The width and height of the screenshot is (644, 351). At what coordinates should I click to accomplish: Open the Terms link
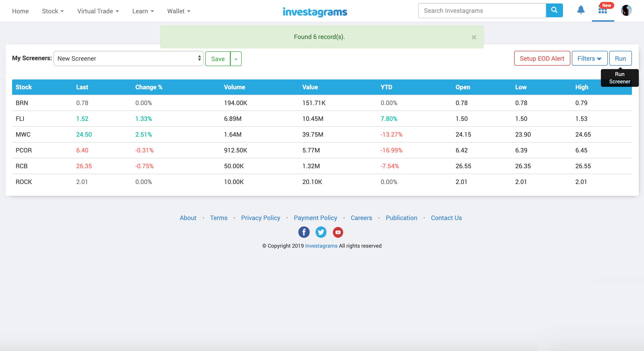219,218
